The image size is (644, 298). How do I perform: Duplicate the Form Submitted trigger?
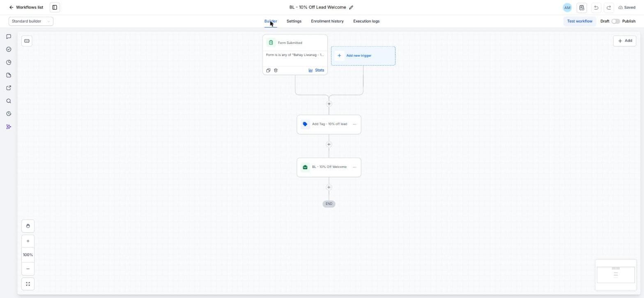coord(268,70)
